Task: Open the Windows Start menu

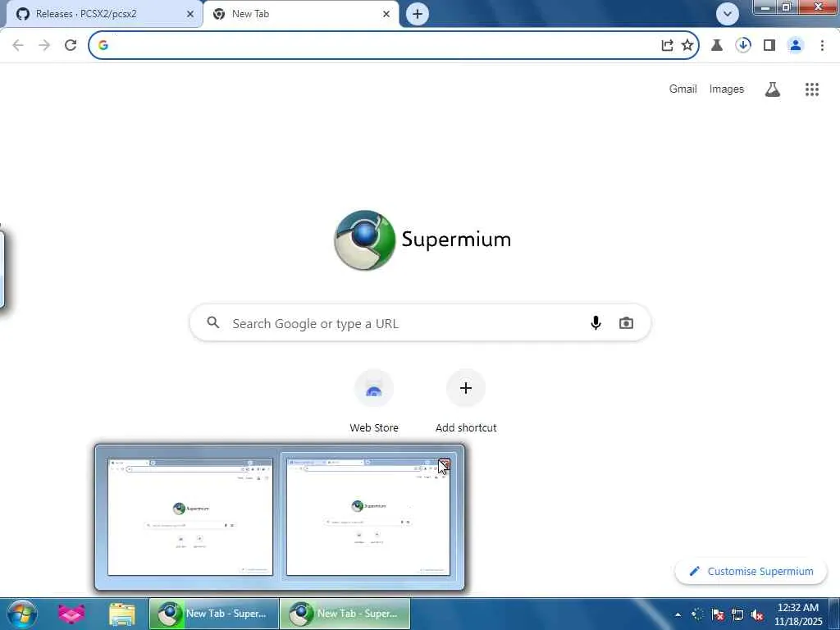Action: (22, 614)
